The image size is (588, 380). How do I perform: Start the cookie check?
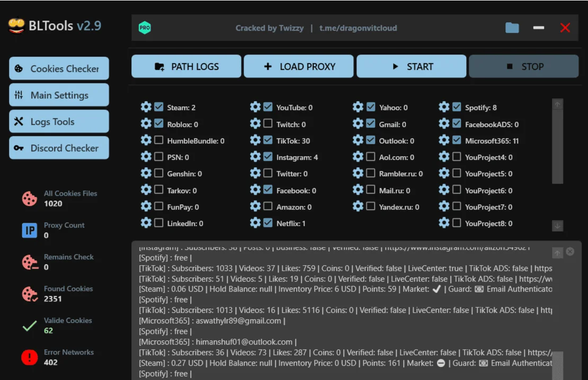tap(412, 66)
